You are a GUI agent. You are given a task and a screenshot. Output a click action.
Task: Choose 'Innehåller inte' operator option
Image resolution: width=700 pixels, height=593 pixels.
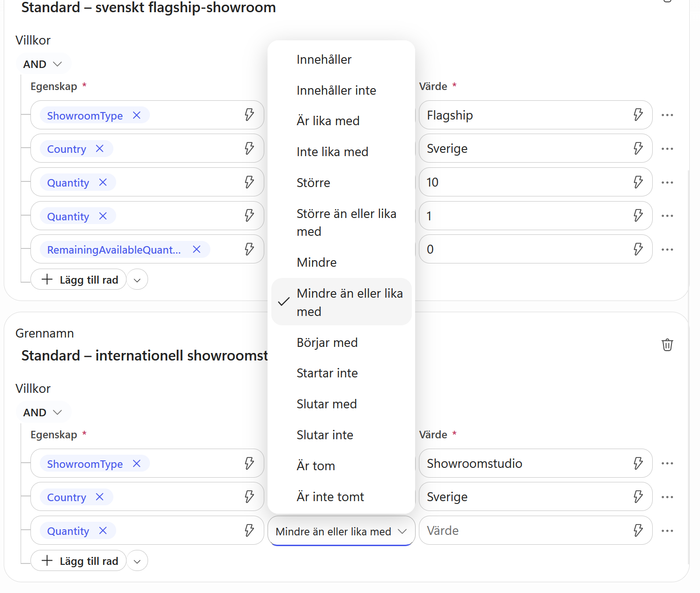(x=342, y=90)
